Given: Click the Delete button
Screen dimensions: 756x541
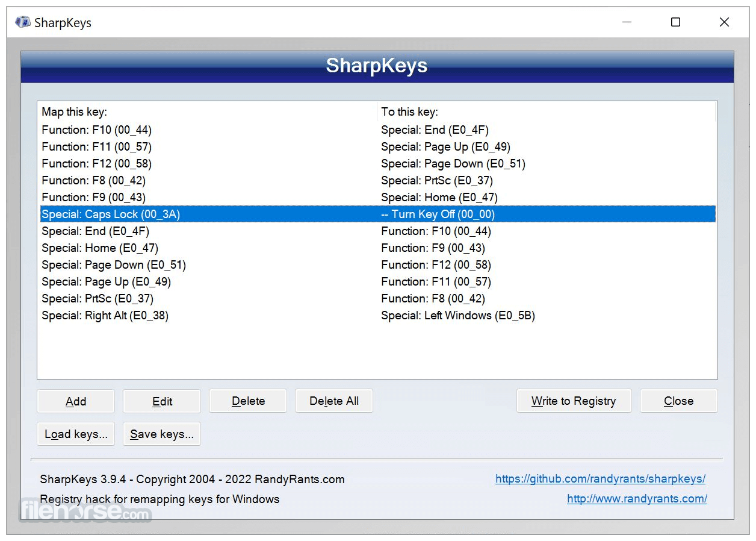Looking at the screenshot, I should coord(248,401).
